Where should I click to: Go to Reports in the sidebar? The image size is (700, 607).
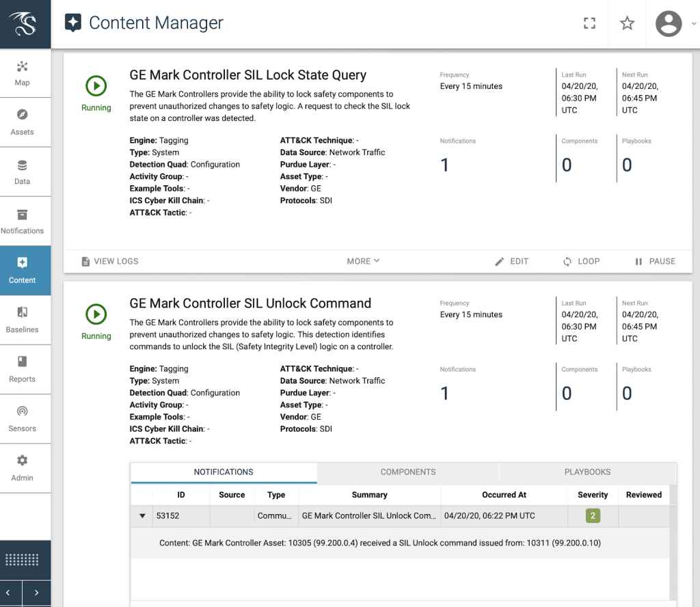[23, 370]
